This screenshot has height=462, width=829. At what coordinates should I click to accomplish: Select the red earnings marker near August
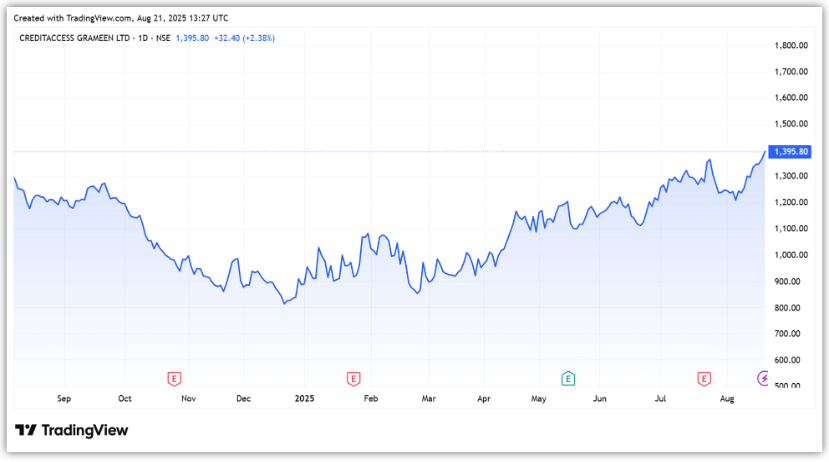tap(704, 378)
